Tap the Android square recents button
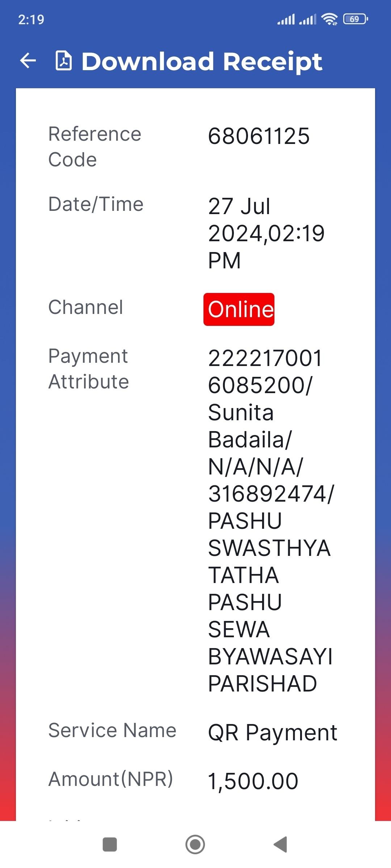Image resolution: width=391 pixels, height=868 pixels. tap(110, 844)
